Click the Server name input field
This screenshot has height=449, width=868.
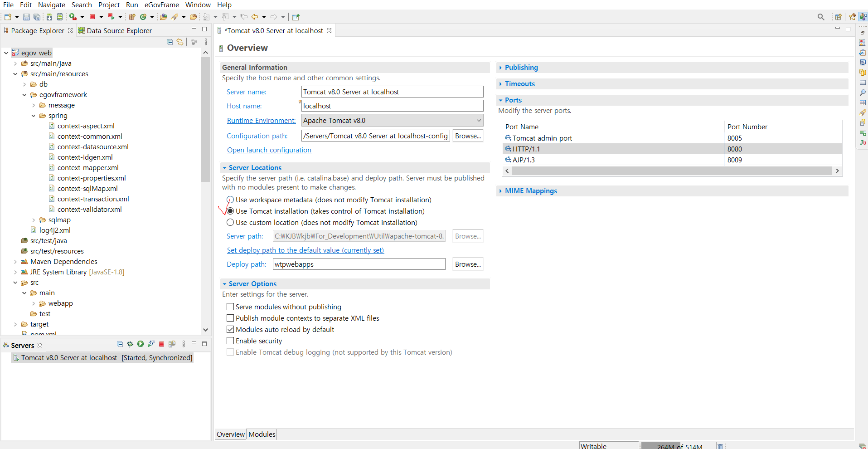(x=393, y=92)
